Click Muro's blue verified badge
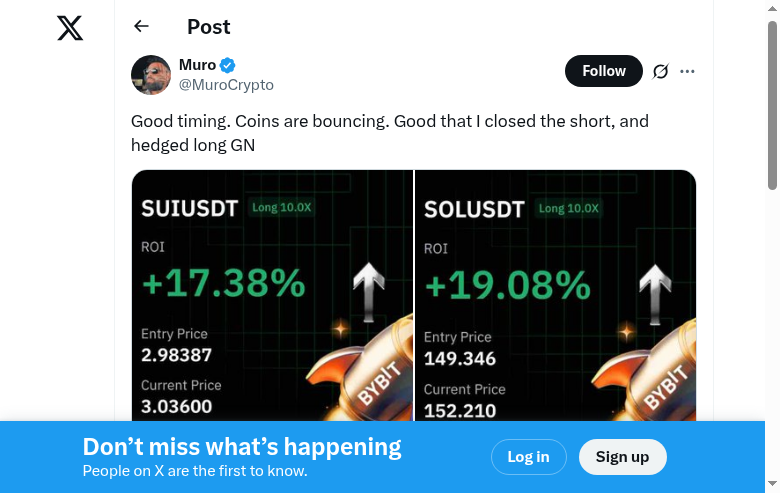Screen dimensions: 780x493 click(228, 66)
